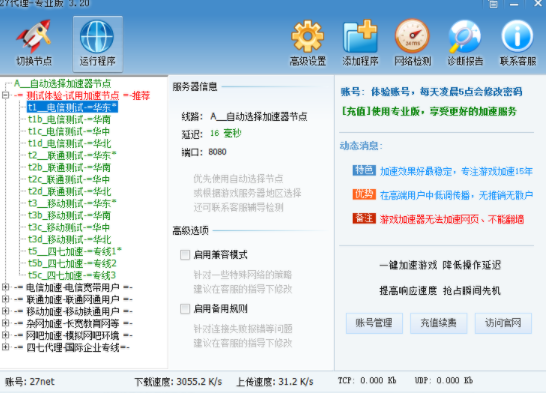
Task: Select node t1b_电信测试-华南
Action: (x=69, y=119)
